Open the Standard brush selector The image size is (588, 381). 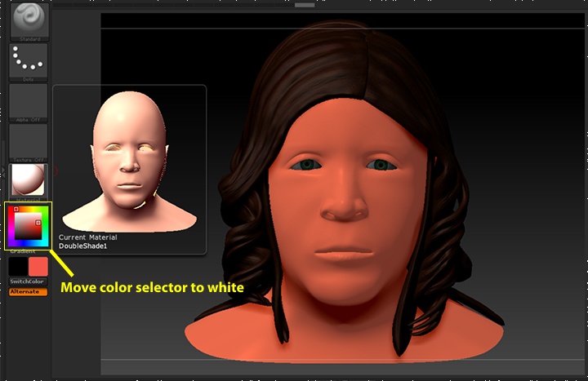click(29, 22)
